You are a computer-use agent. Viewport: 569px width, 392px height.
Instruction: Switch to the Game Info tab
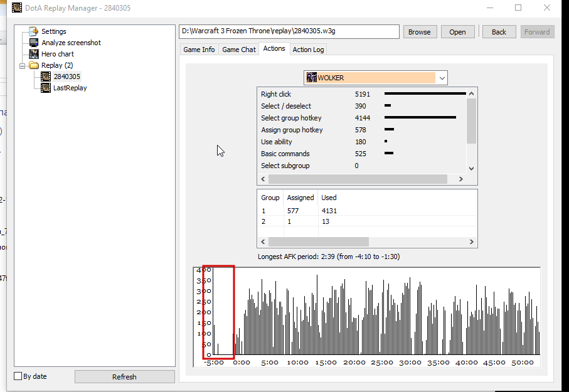(x=199, y=50)
